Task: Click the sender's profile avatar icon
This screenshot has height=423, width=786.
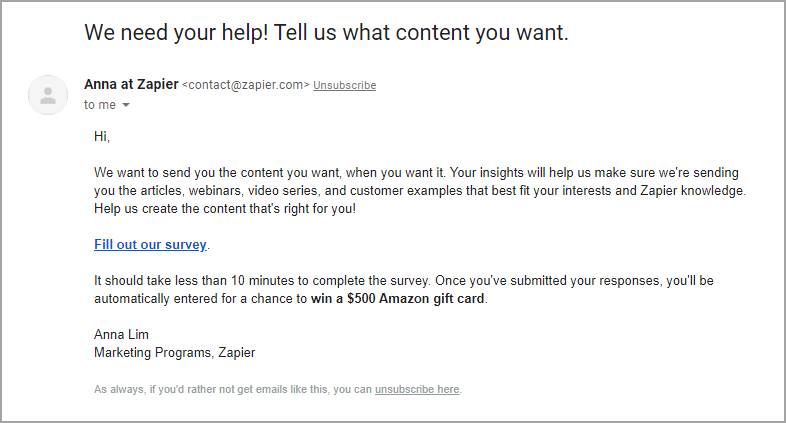Action: click(x=47, y=95)
